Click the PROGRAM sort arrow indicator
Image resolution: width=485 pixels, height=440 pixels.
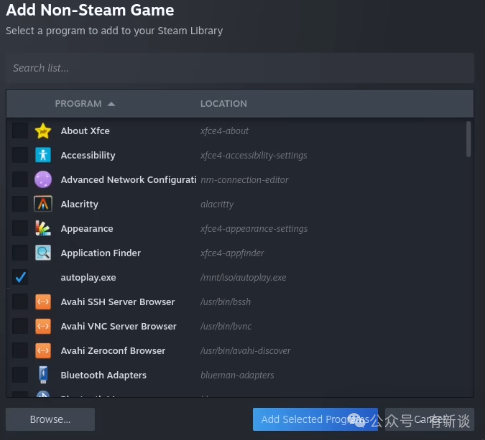[111, 104]
